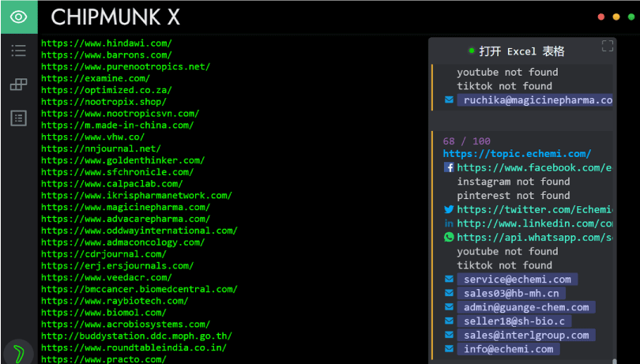Click mail icon beside info@echemi.com
The image size is (640, 364).
(x=449, y=349)
